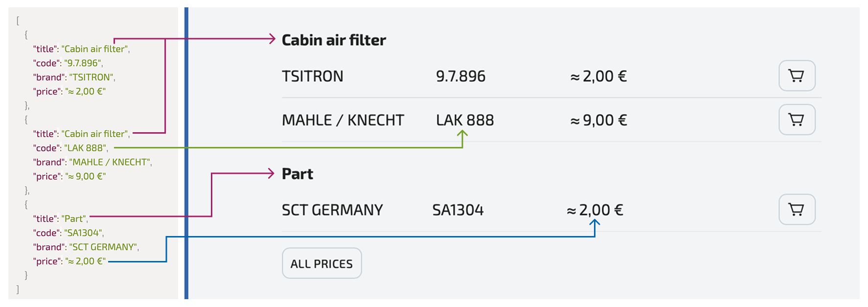868x307 pixels.
Task: Click TSITRON's ≈ 2,00 € price
Action: pyautogui.click(x=598, y=76)
